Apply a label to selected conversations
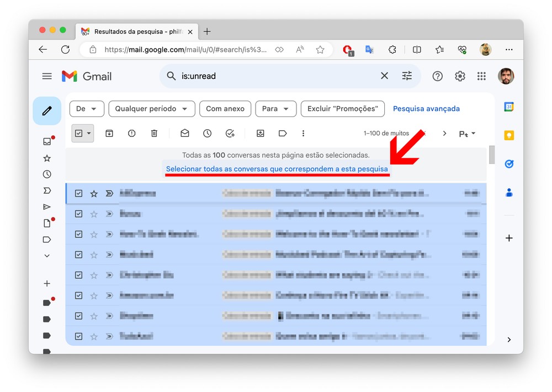Viewport: 552px width, 392px height. (x=283, y=133)
